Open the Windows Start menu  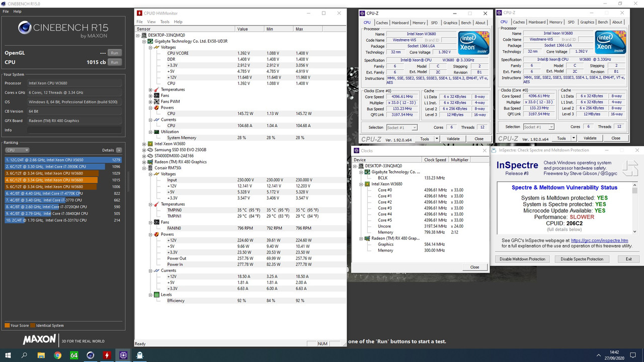tap(8, 355)
